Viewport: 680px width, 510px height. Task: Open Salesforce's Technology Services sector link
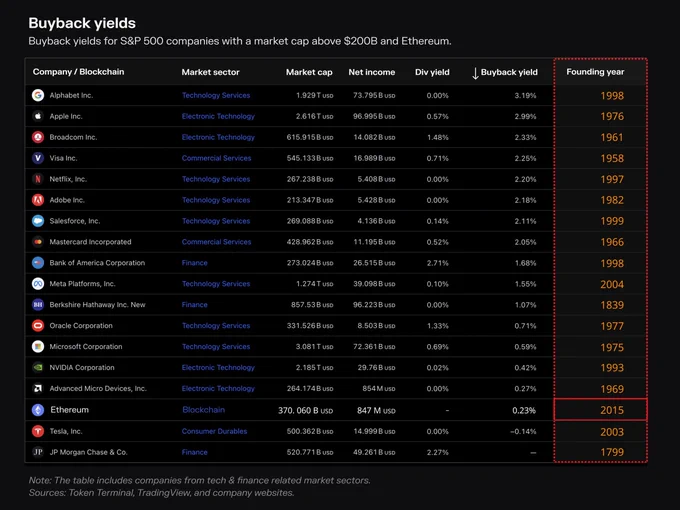[x=216, y=221]
